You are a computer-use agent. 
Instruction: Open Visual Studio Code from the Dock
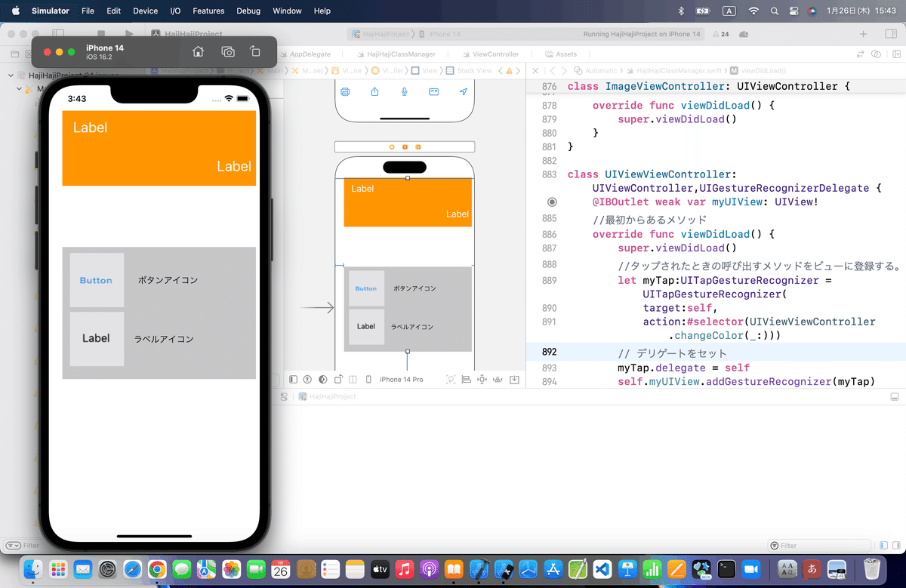(x=602, y=569)
